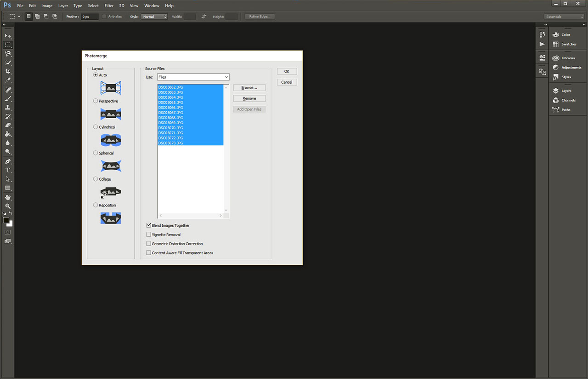The image size is (588, 379).
Task: Click Intersect with selection mode icon
Action: coord(55,17)
